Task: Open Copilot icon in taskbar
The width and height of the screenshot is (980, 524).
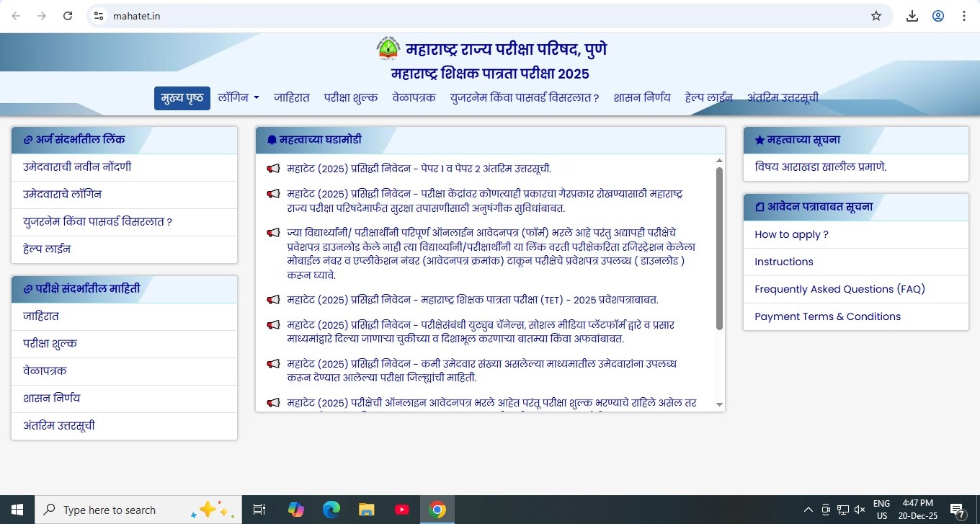Action: tap(295, 510)
